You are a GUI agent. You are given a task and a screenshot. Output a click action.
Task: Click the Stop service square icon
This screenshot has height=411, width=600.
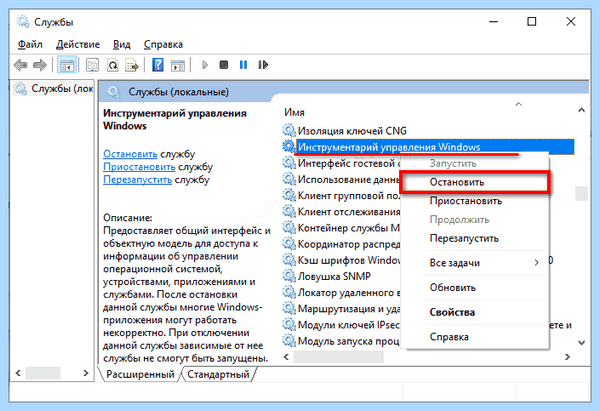224,65
